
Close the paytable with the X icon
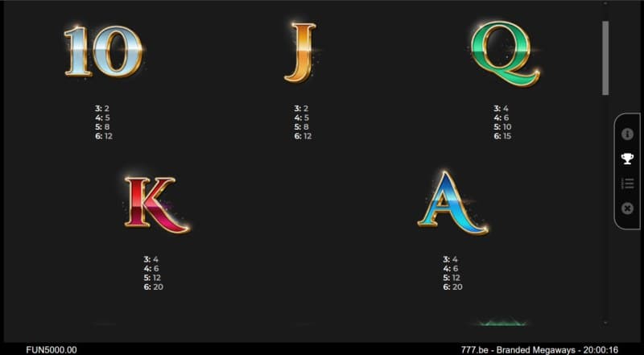pyautogui.click(x=628, y=208)
